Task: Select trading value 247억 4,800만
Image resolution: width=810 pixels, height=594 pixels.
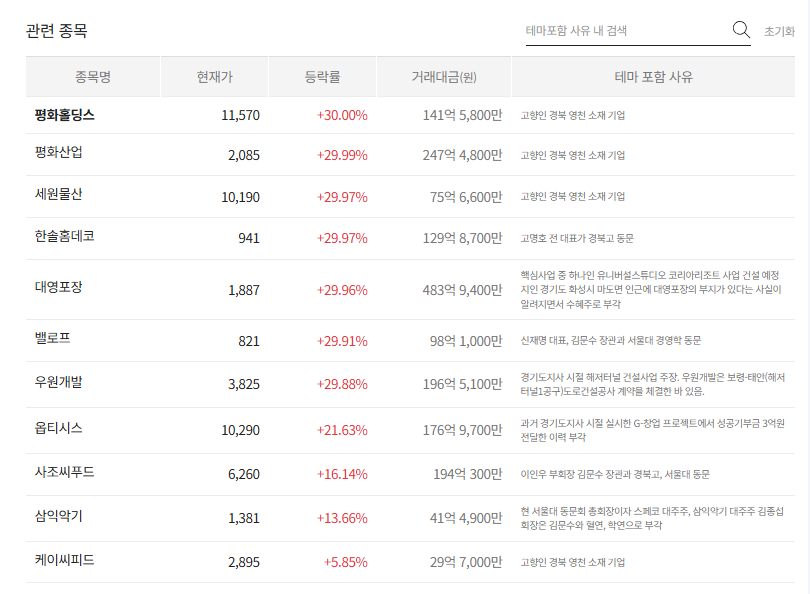Action: point(462,155)
